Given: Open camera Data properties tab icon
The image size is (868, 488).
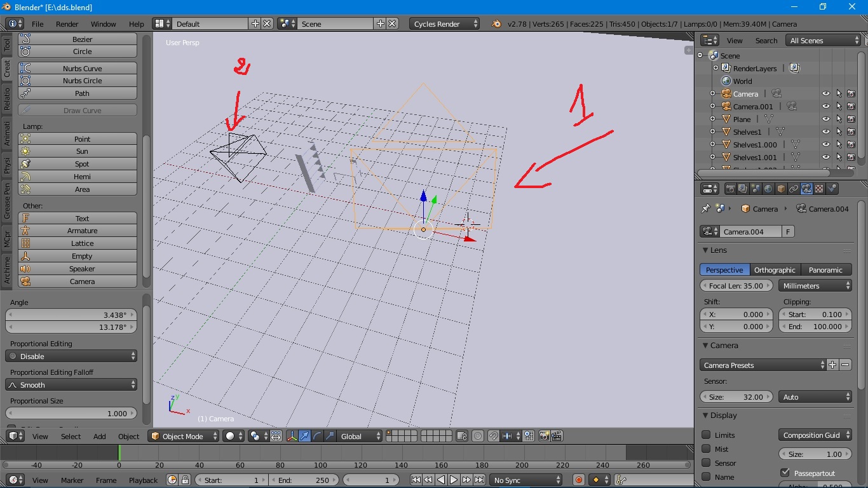Looking at the screenshot, I should (806, 189).
